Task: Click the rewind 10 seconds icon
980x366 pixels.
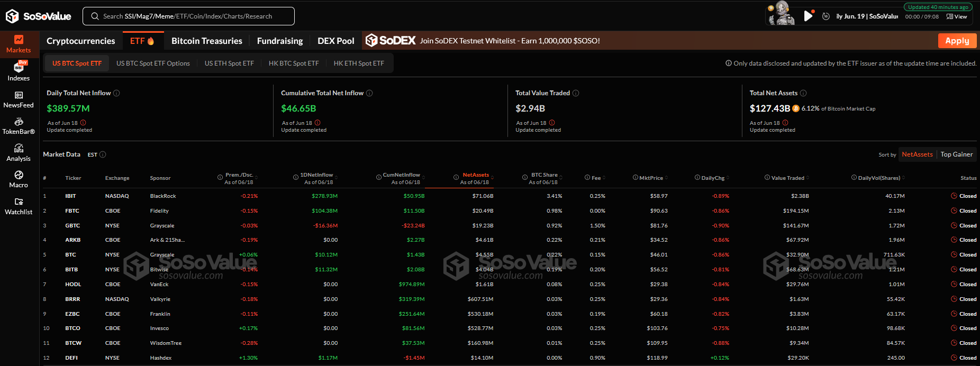Action: pos(826,16)
